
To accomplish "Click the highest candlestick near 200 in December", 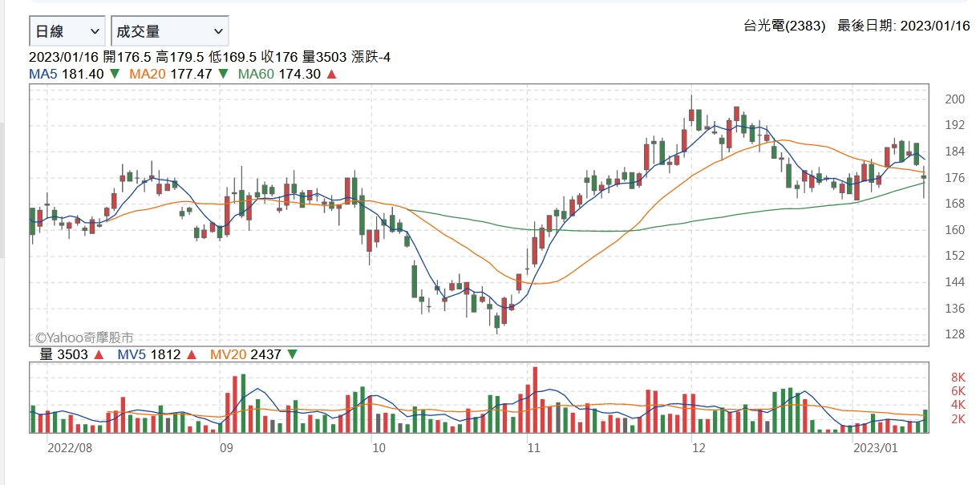I will pos(691,112).
